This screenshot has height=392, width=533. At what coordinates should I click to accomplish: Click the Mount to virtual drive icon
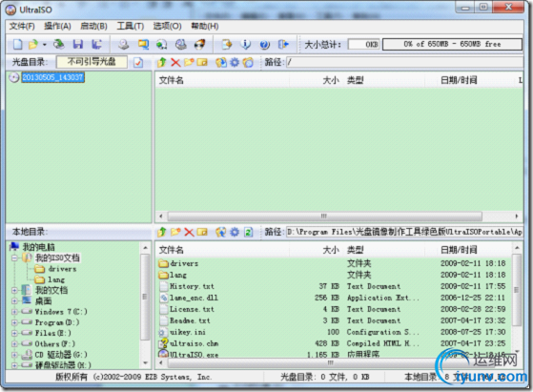pos(181,44)
